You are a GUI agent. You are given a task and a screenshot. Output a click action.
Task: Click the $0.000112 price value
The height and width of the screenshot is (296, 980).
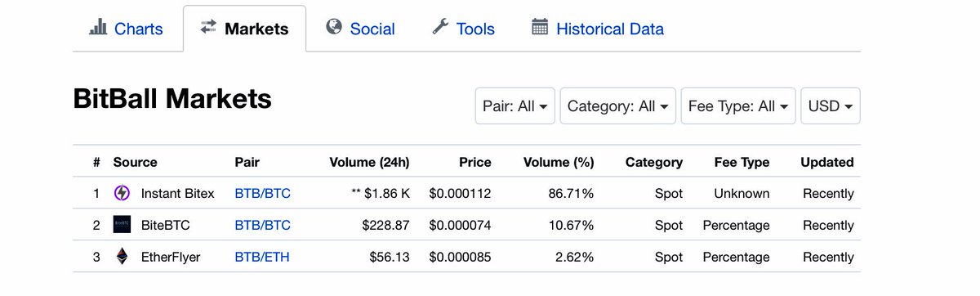460,194
